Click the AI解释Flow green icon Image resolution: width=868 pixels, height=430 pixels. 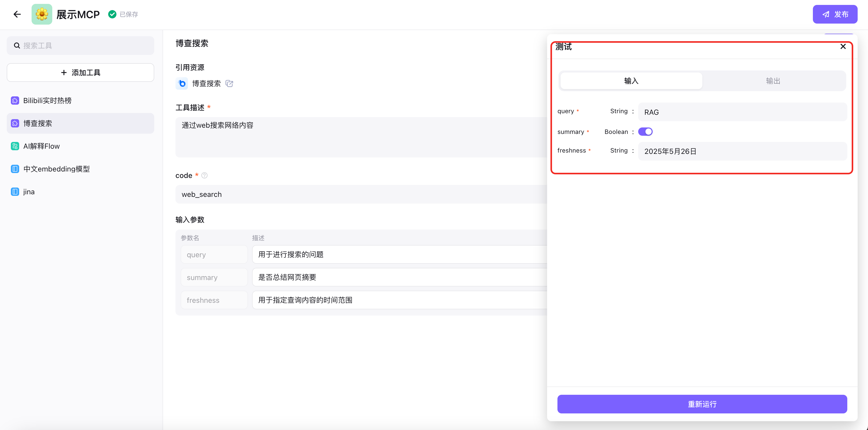[x=15, y=146]
